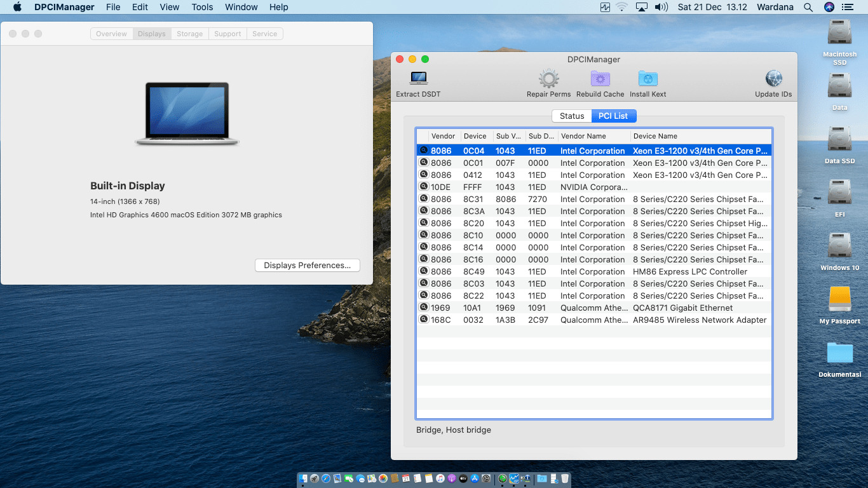This screenshot has height=488, width=868.
Task: Select the Overview tab in the display window
Action: pos(111,34)
